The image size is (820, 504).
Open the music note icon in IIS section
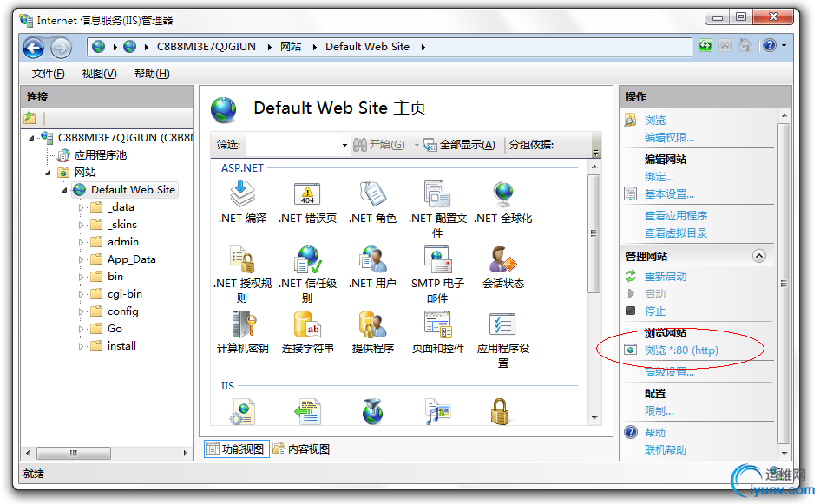click(x=437, y=411)
